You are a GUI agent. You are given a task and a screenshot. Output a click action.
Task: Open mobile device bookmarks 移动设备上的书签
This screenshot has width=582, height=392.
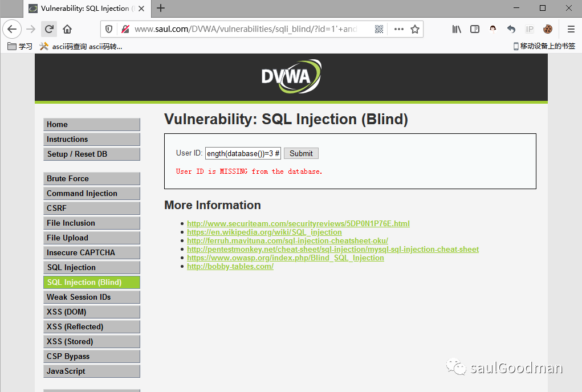pyautogui.click(x=544, y=46)
